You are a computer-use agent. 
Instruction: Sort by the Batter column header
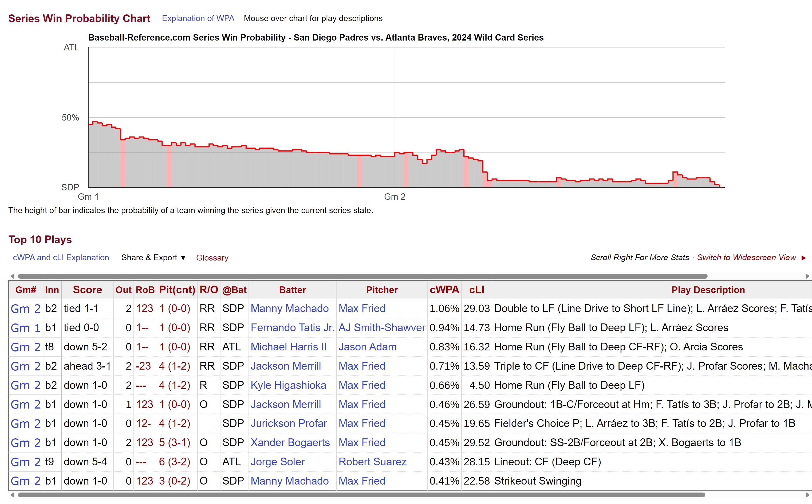point(292,290)
